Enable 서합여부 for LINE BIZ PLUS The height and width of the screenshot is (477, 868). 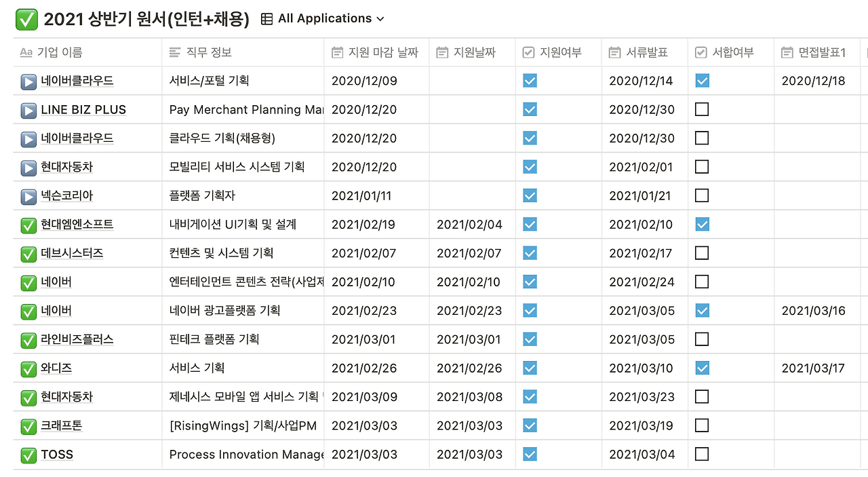coord(702,109)
